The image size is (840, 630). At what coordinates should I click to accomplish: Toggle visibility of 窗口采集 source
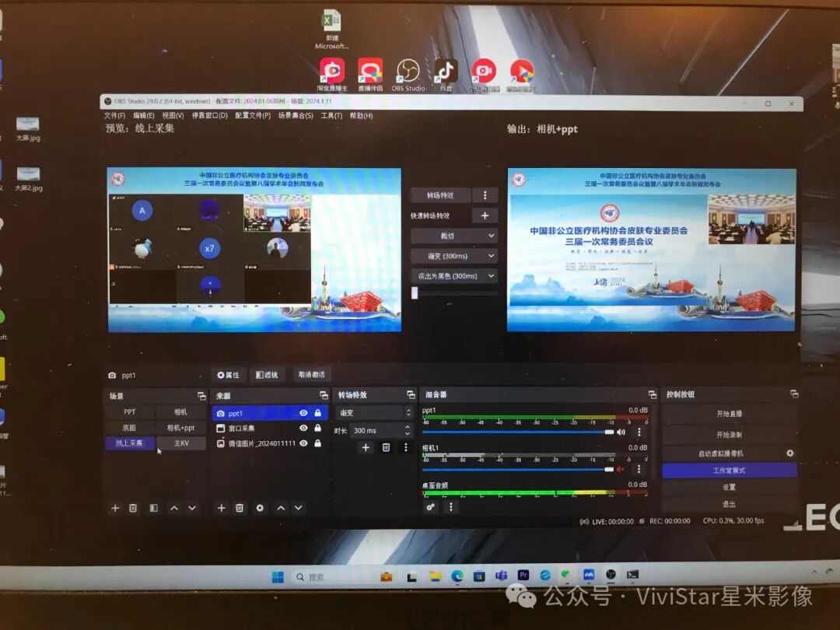(304, 428)
